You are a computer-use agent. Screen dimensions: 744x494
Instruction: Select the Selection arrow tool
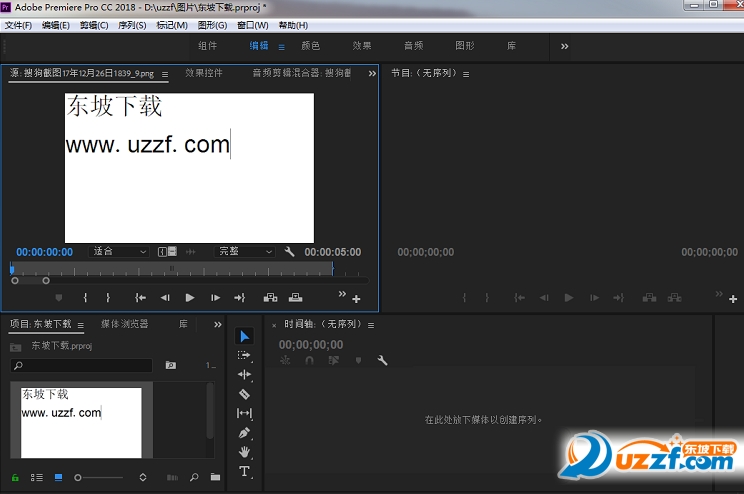(x=244, y=336)
